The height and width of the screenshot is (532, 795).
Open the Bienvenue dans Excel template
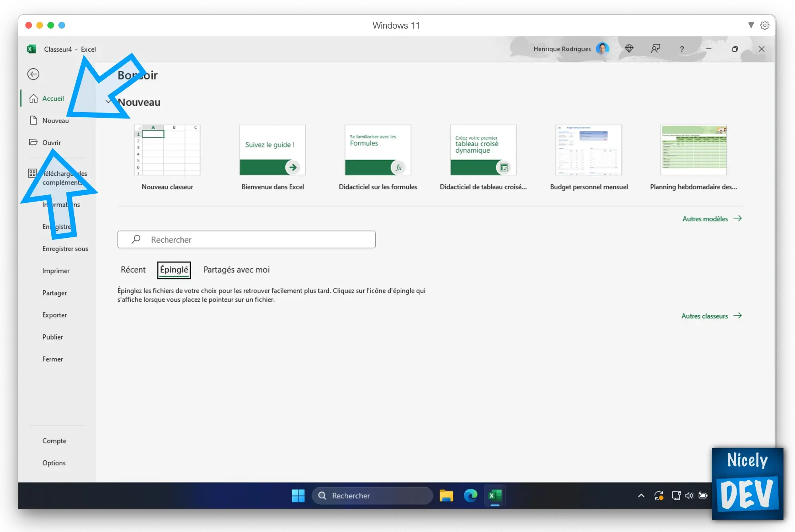(273, 157)
